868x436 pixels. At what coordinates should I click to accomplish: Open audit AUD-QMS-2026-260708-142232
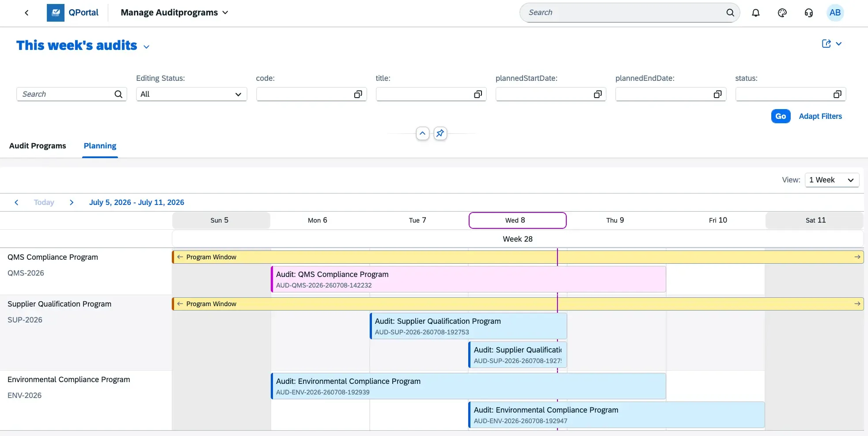point(468,279)
